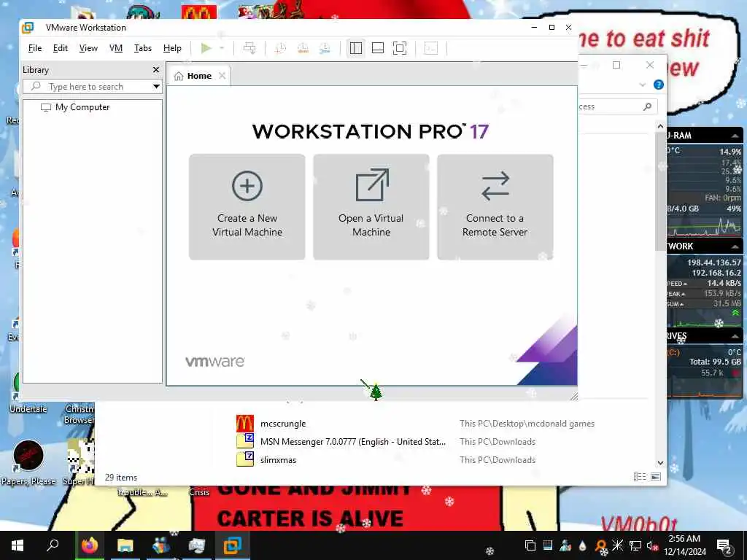Click the Task View tray icon
Image resolution: width=747 pixels, height=560 pixels.
coord(530,545)
